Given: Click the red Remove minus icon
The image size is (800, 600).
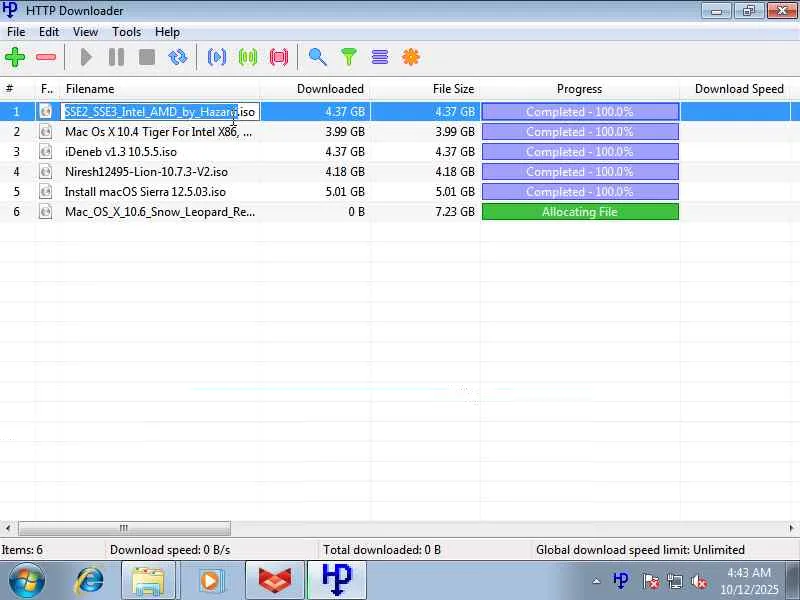Looking at the screenshot, I should click(46, 57).
